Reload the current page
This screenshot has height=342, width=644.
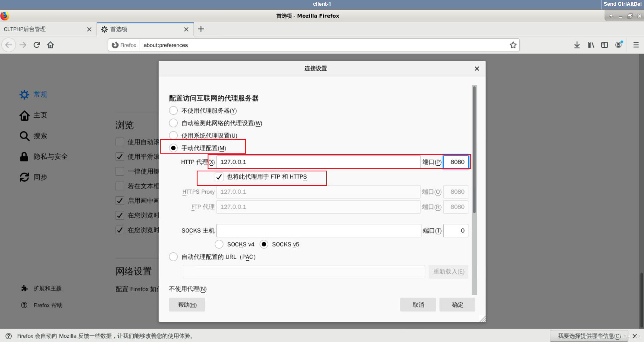click(x=37, y=45)
